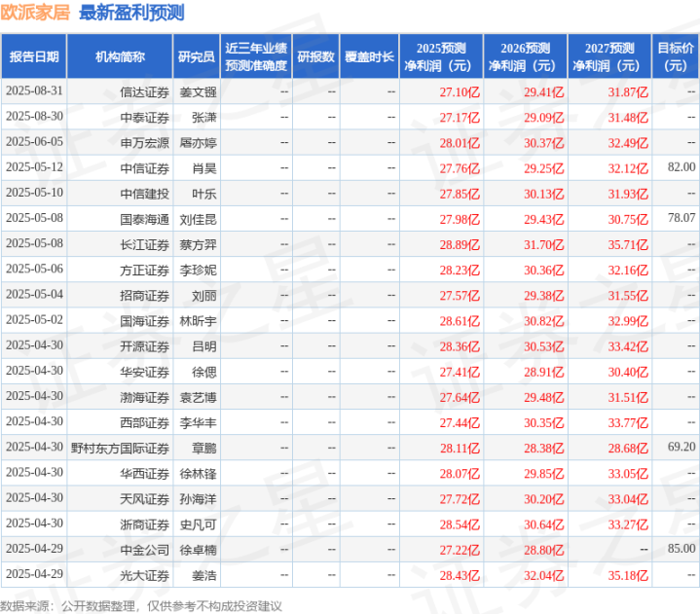This screenshot has height=614, width=700.
Task: Click 27.10亿 forecast for 信达证券
Action: 460,92
